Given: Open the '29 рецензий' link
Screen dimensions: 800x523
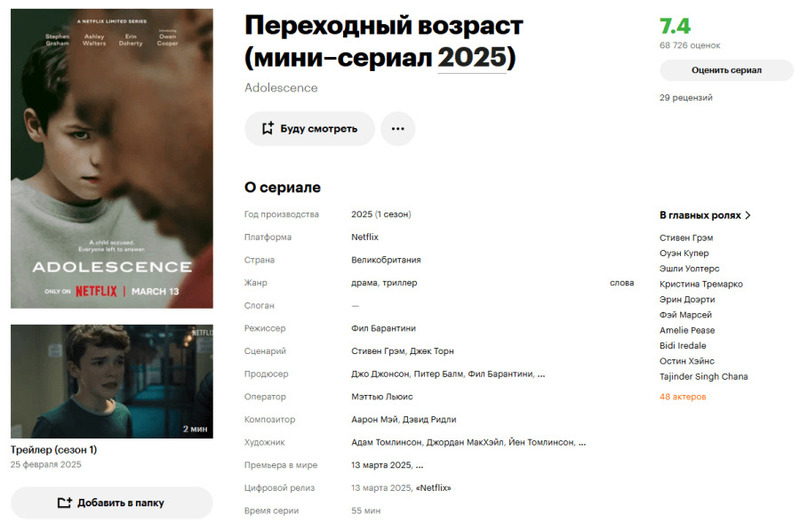Looking at the screenshot, I should pyautogui.click(x=686, y=97).
